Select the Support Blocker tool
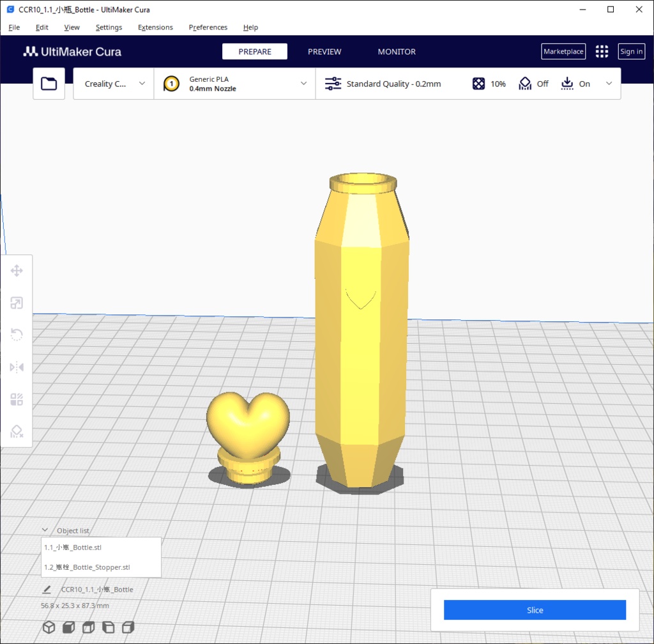 click(17, 431)
